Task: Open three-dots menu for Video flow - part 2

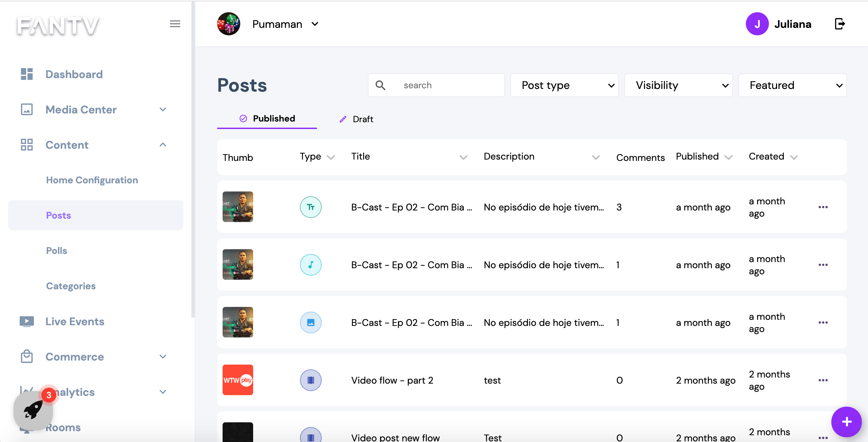Action: [x=823, y=380]
